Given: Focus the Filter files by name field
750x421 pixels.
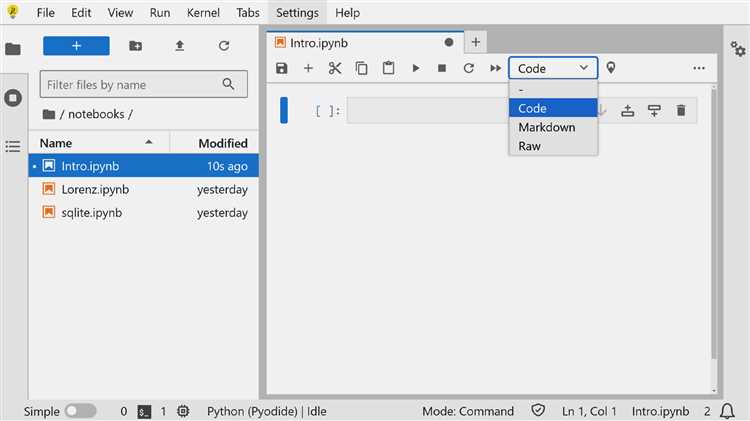Looking at the screenshot, I should point(143,84).
